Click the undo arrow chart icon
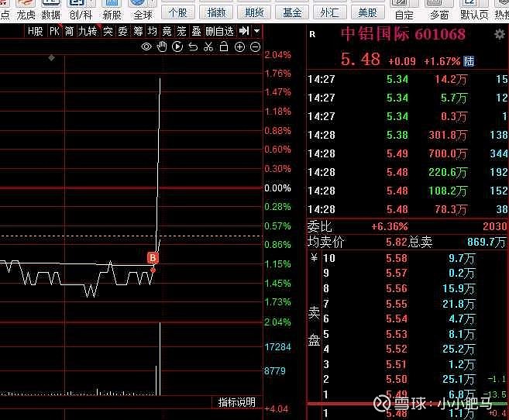 tap(193, 47)
